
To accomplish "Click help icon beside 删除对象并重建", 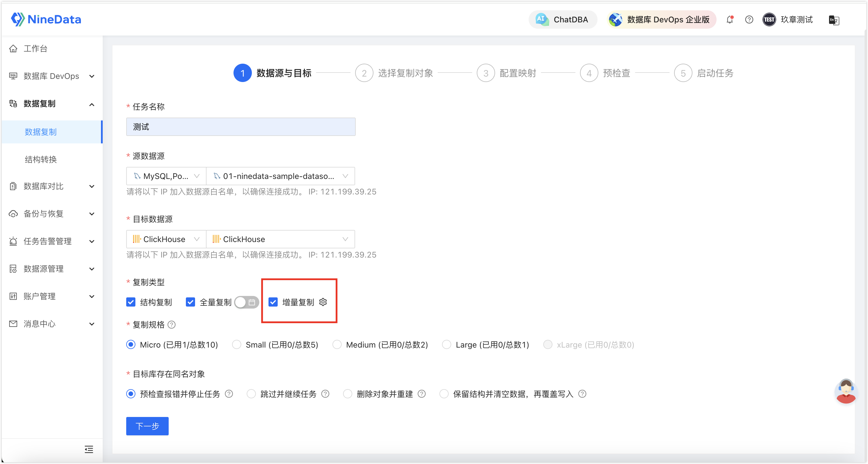I will [x=422, y=393].
